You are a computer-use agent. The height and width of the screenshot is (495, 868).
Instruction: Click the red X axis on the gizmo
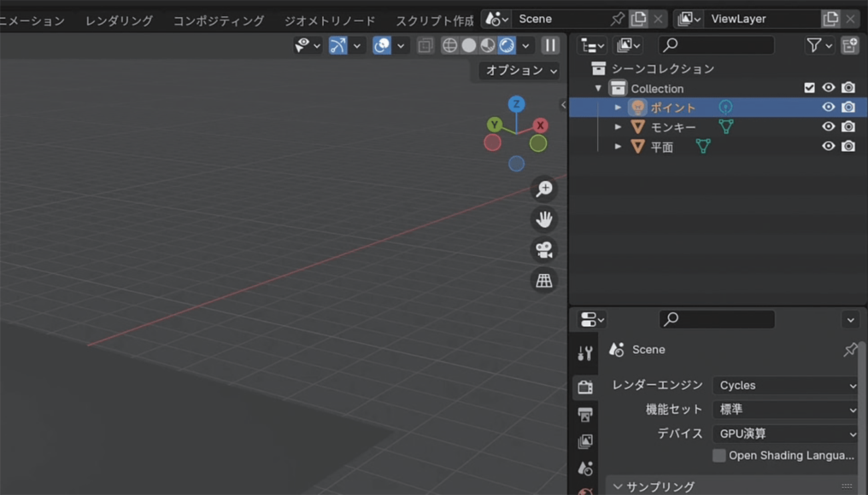(x=540, y=125)
